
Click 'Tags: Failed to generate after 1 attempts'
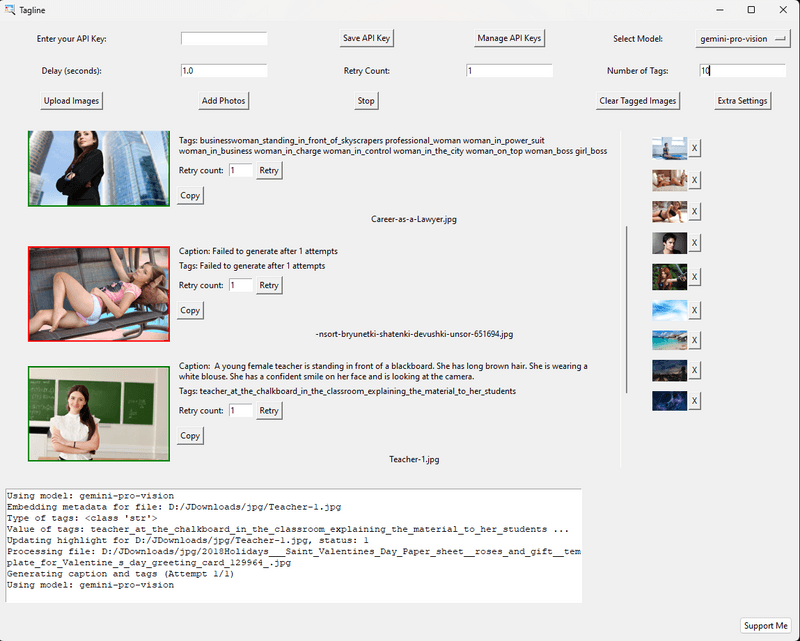point(252,266)
